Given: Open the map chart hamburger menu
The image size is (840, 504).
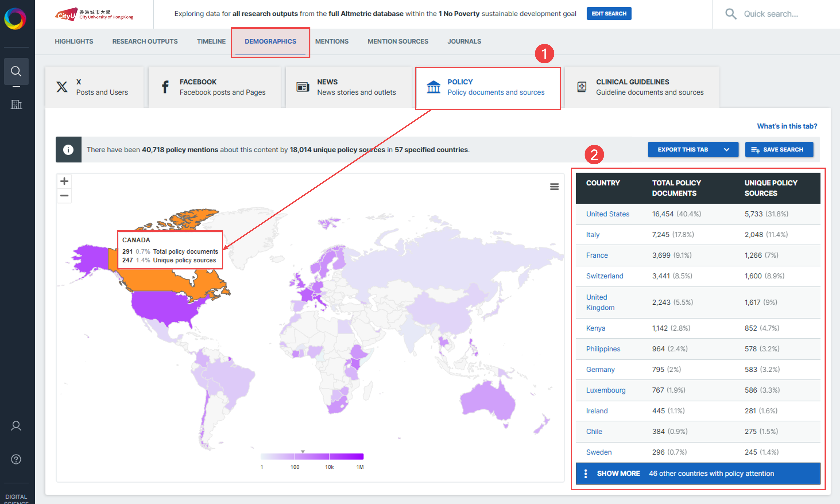Looking at the screenshot, I should point(554,186).
